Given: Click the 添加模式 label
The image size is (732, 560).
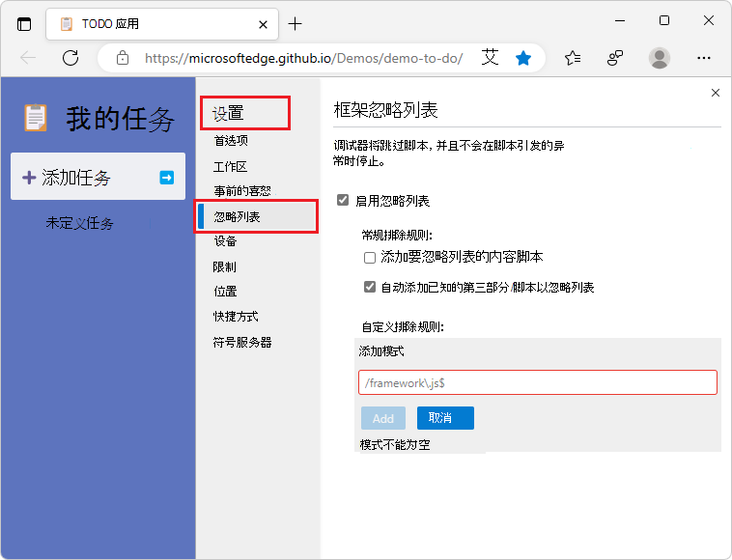Looking at the screenshot, I should coord(381,351).
